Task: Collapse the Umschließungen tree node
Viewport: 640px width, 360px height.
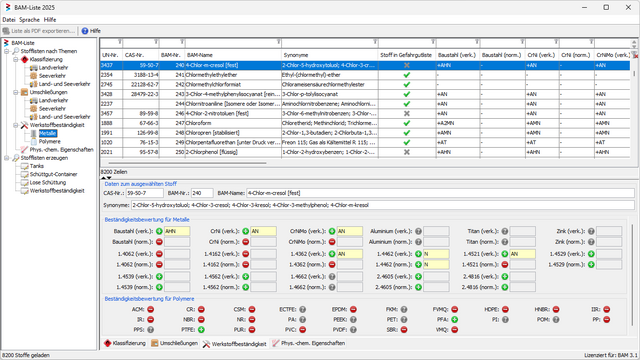Action: pos(16,92)
